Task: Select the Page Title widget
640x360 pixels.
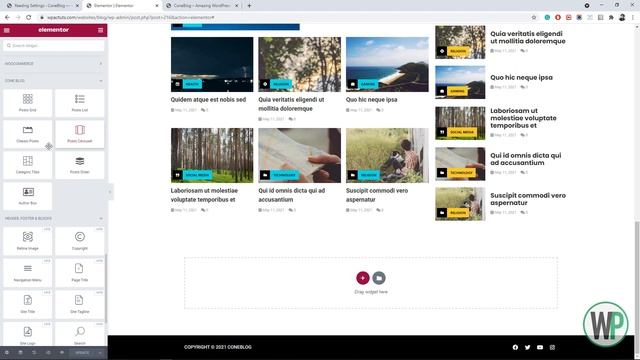Action: point(80,273)
